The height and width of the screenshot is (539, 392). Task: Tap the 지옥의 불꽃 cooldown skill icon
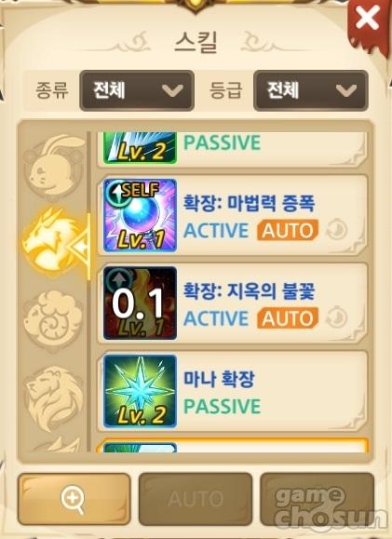141,303
